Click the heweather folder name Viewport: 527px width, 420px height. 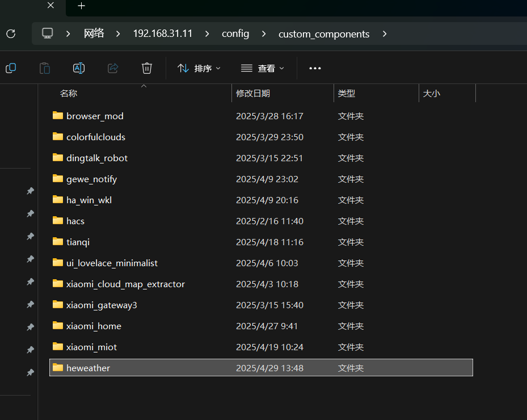(x=88, y=368)
